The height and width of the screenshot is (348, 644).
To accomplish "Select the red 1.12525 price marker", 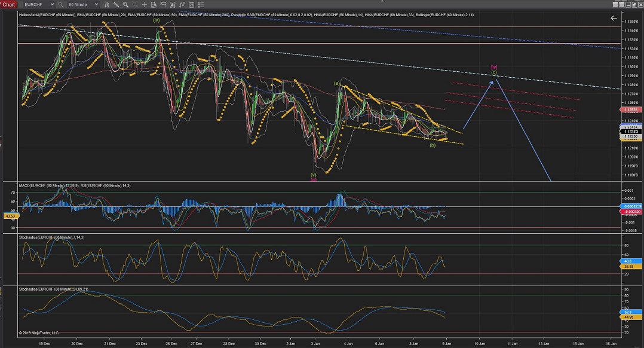I will [x=630, y=109].
